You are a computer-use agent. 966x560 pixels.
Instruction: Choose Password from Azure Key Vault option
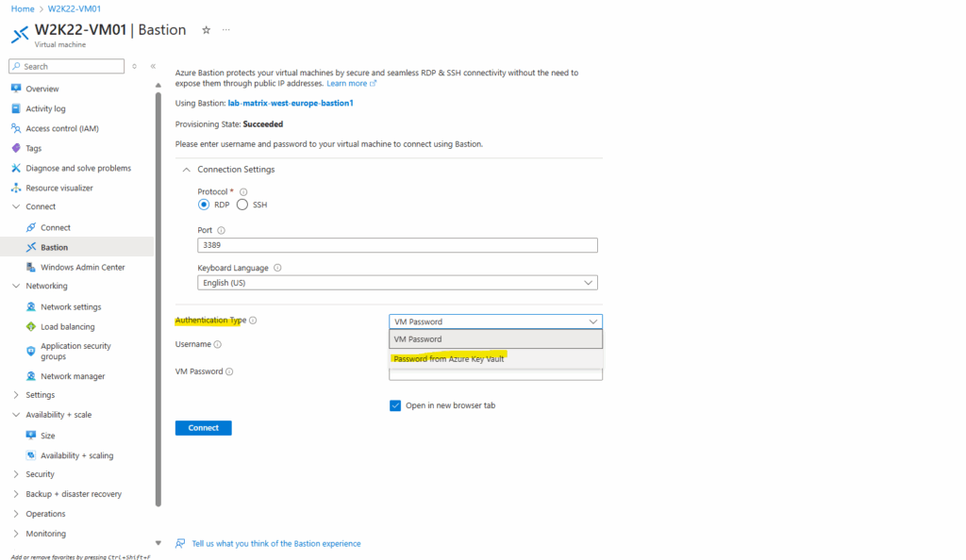[x=495, y=359]
